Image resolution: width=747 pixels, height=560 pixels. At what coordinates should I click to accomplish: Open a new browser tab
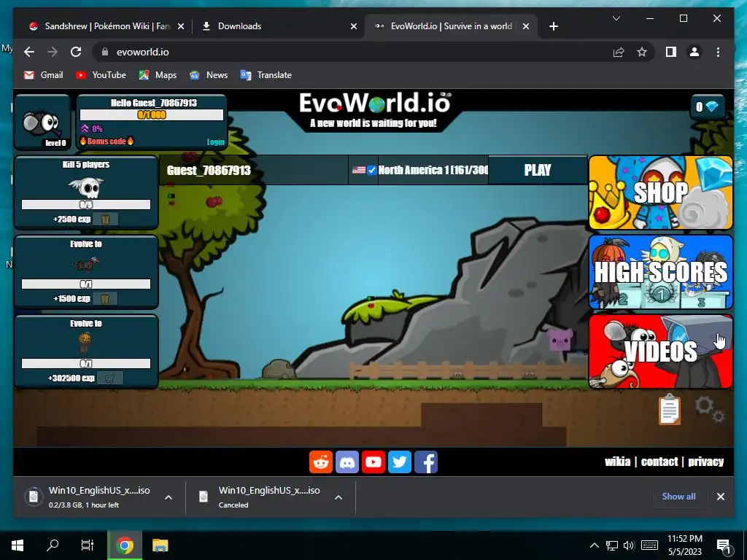(554, 26)
